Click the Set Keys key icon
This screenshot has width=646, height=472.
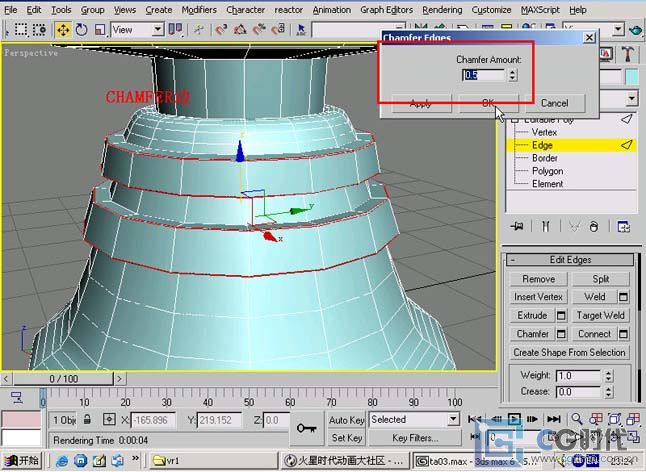coord(307,428)
